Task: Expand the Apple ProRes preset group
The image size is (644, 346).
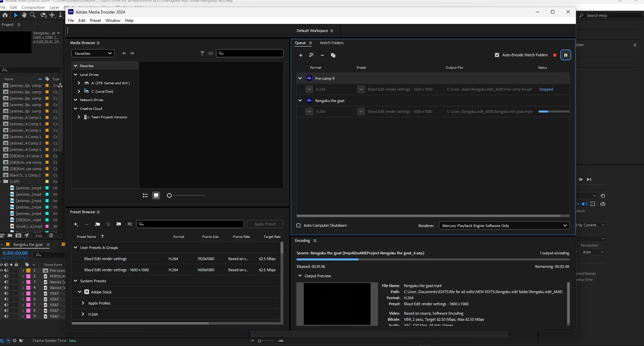Action: (x=83, y=303)
